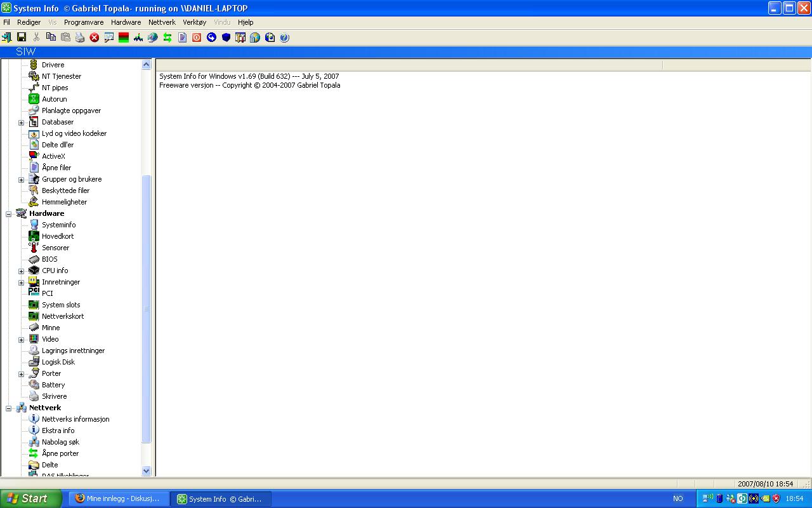This screenshot has height=508, width=812.
Task: Click the PCI icon in tree
Action: pos(34,293)
